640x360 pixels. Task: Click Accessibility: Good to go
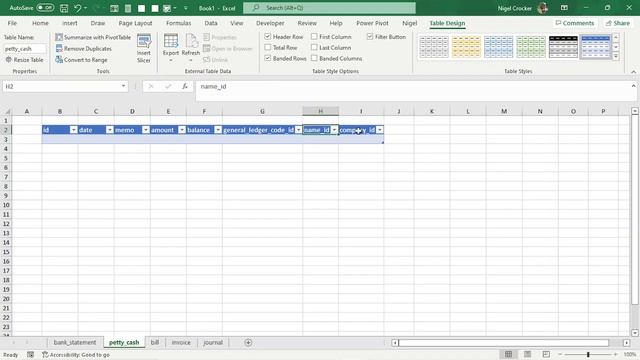tap(76, 355)
